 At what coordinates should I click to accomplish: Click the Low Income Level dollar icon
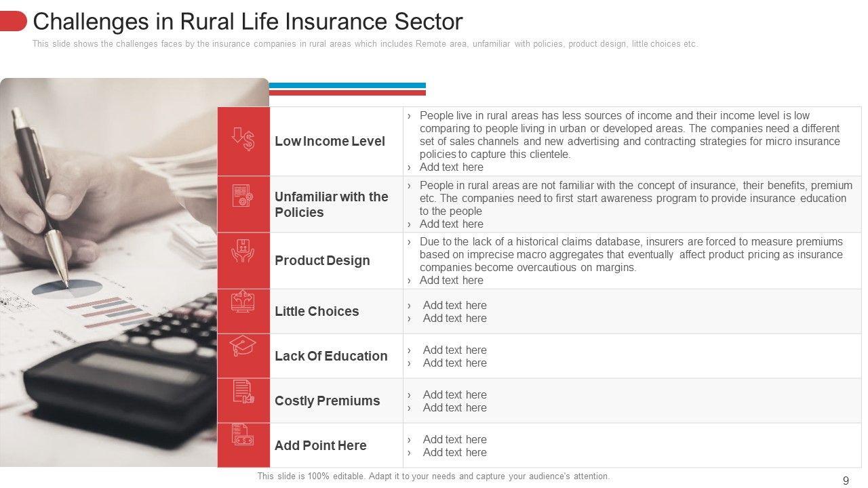coord(243,140)
